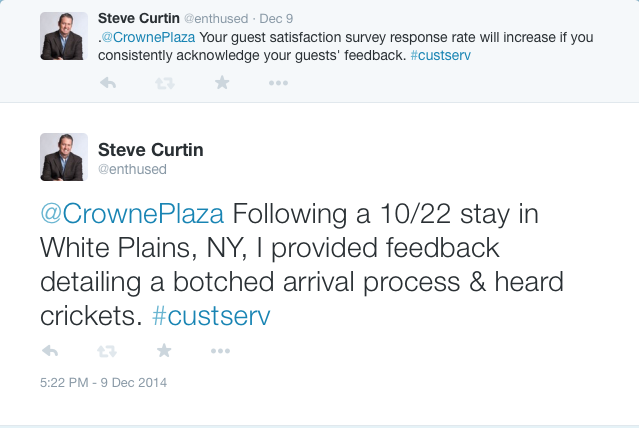
Task: Click the #custserv hashtag in the top tweet
Action: coord(440,55)
